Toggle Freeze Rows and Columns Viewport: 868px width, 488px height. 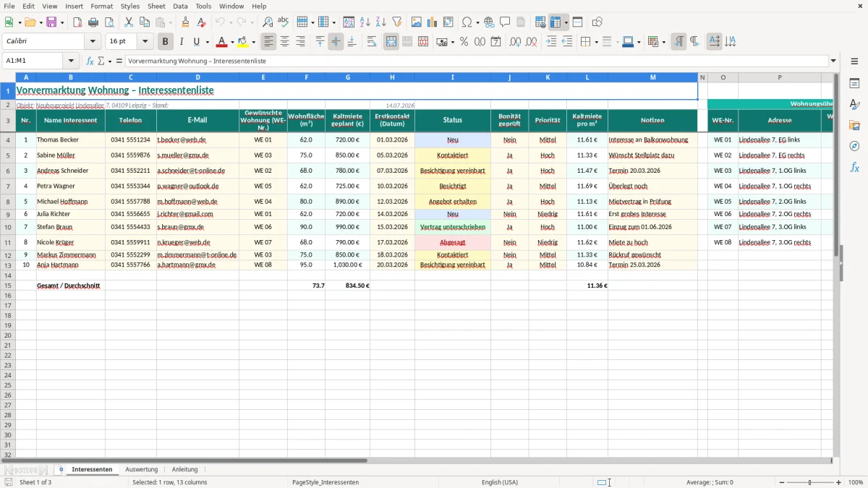coord(556,22)
